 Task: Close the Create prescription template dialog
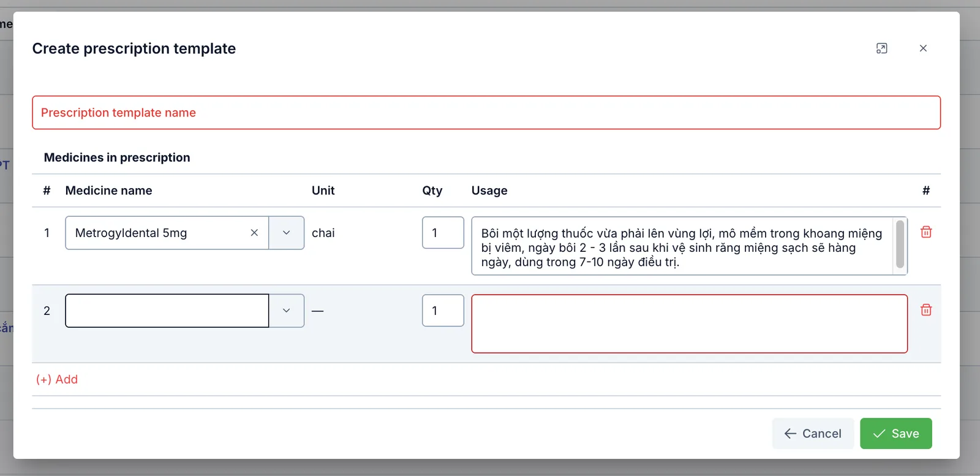[923, 48]
